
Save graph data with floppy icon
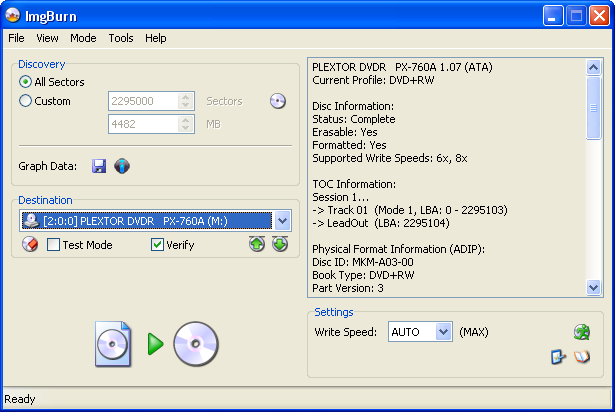pyautogui.click(x=99, y=166)
